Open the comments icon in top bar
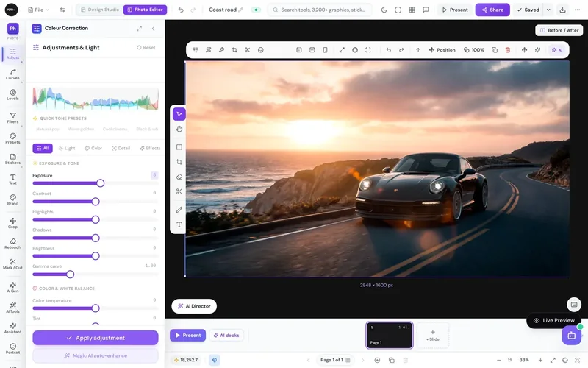 pos(426,10)
